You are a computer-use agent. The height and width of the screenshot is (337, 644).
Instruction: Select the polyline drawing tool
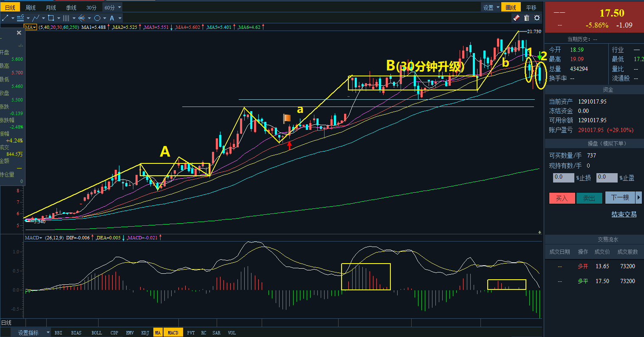[36, 18]
